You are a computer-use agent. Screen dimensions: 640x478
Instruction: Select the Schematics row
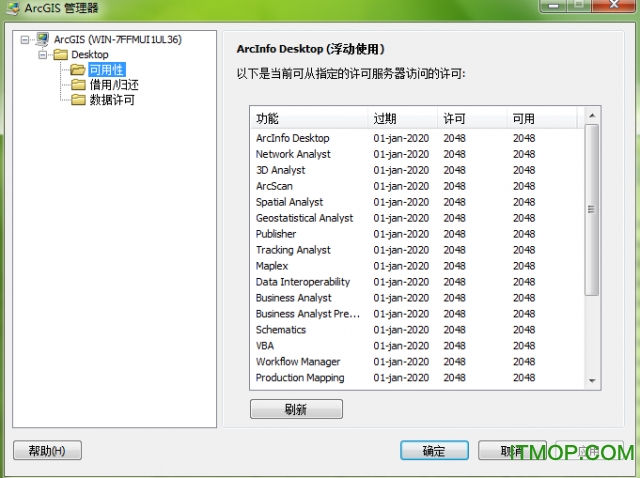pyautogui.click(x=416, y=329)
